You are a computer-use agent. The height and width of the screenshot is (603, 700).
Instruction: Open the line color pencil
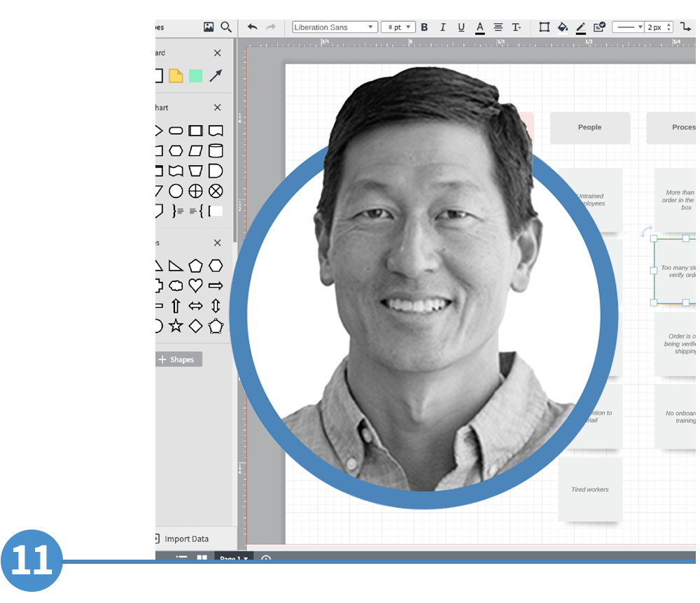click(581, 28)
